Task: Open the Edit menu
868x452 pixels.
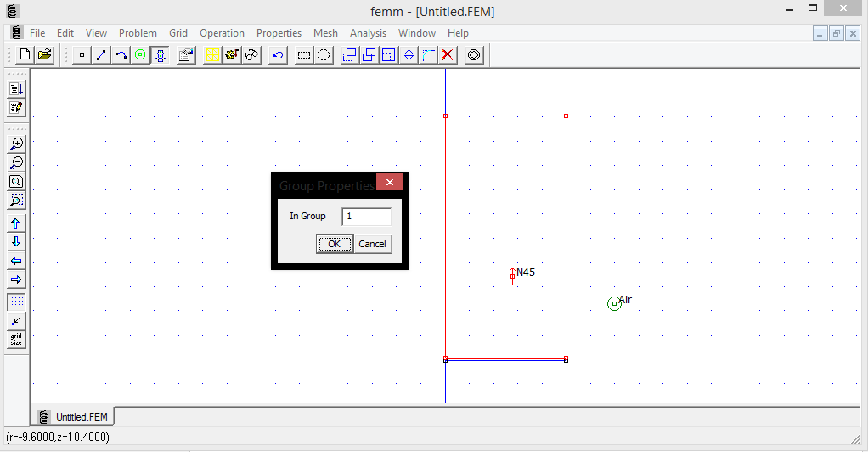Action: point(65,33)
